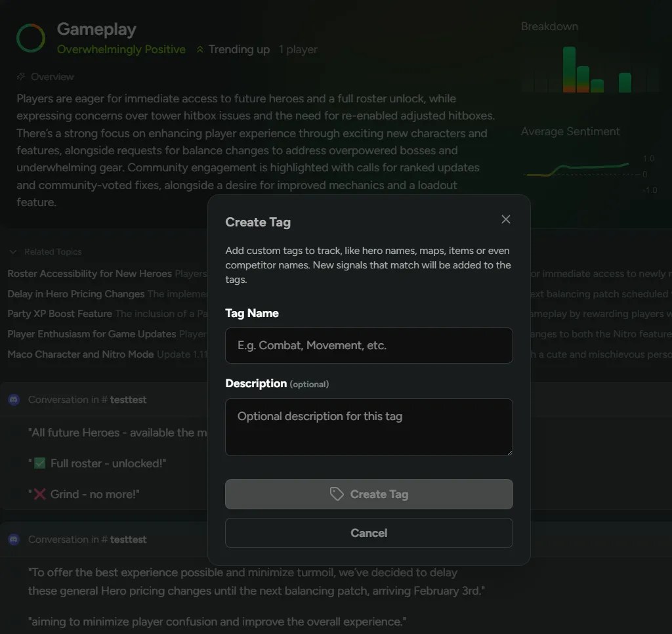Open Party XP Boost Feature topic
Image resolution: width=672 pixels, height=634 pixels.
(60, 314)
